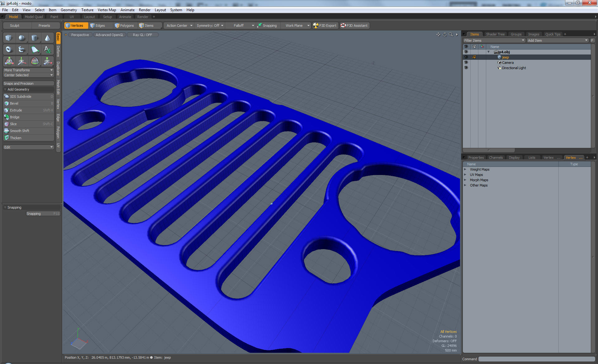Open the More Transforms dropdown
The image size is (598, 364).
28,70
